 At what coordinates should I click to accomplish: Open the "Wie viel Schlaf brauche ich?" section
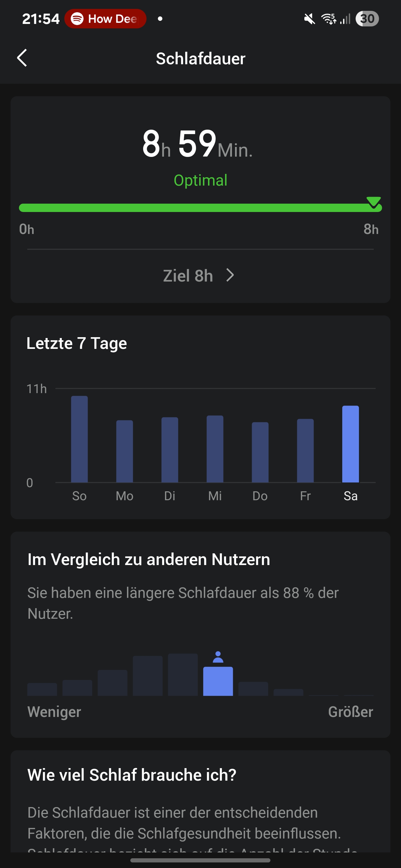tap(132, 775)
